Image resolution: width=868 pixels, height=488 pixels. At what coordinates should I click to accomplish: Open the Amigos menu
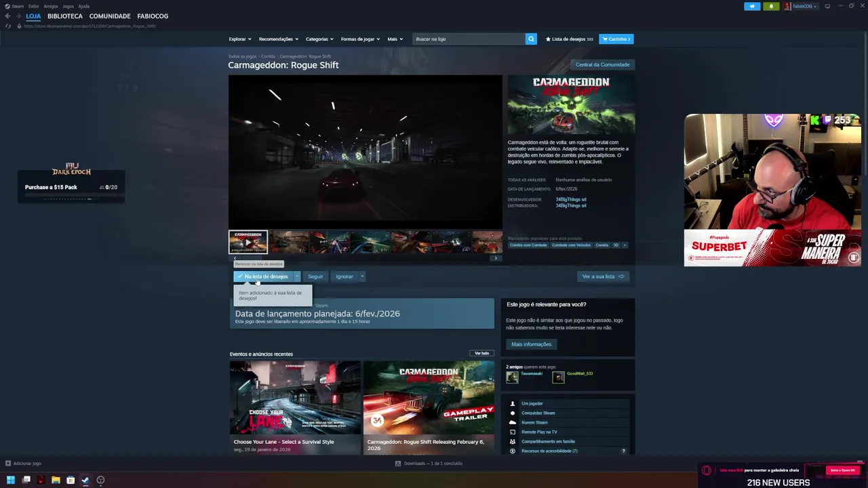(51, 6)
